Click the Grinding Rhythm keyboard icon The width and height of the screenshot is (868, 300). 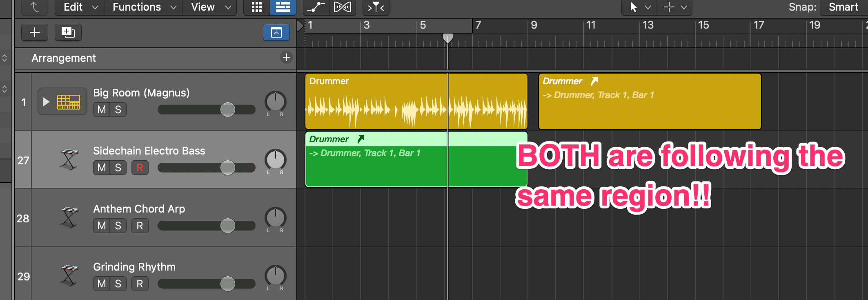69,275
